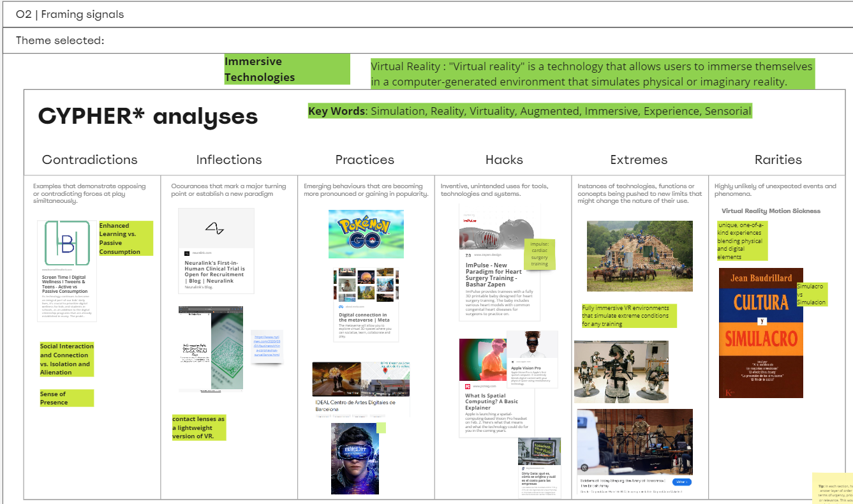Click the Hacks description about inventive uses
The image size is (853, 504).
tap(494, 189)
